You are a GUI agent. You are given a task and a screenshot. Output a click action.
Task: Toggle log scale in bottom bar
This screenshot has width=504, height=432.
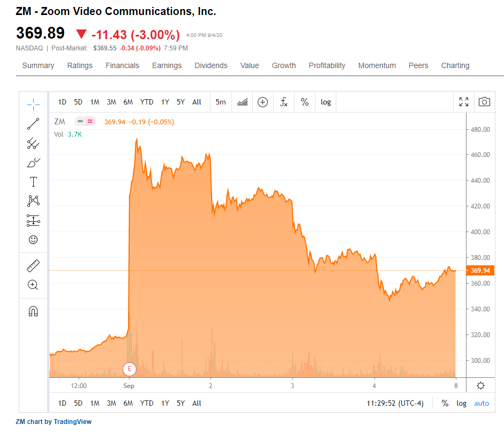tap(462, 404)
